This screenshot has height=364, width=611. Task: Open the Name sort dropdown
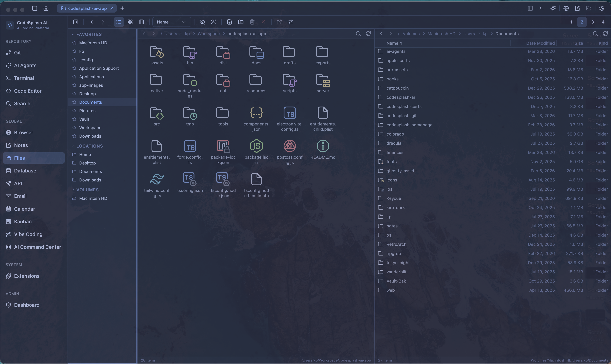click(x=171, y=22)
